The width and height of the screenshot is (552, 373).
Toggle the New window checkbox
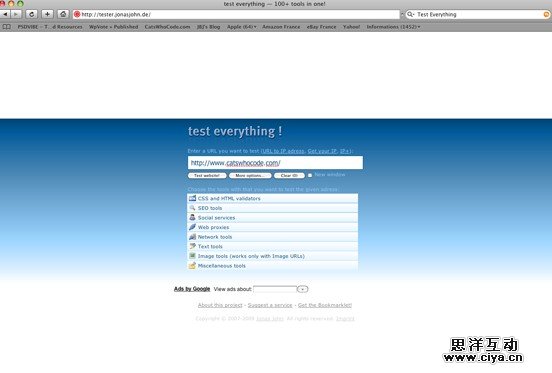tap(310, 175)
